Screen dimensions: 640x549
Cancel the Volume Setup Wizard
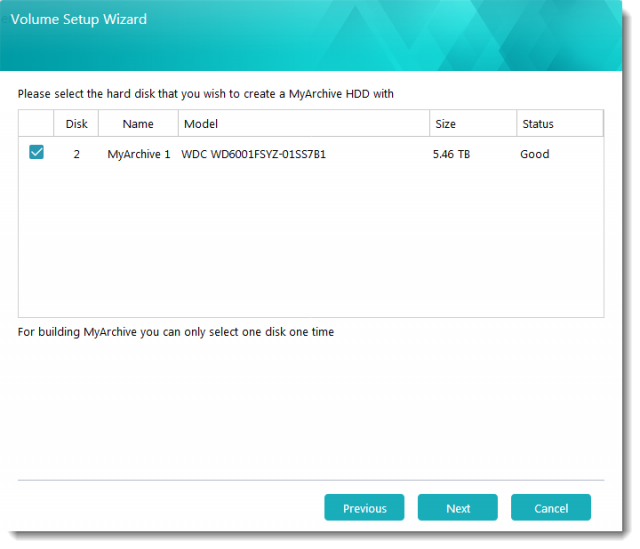(551, 508)
